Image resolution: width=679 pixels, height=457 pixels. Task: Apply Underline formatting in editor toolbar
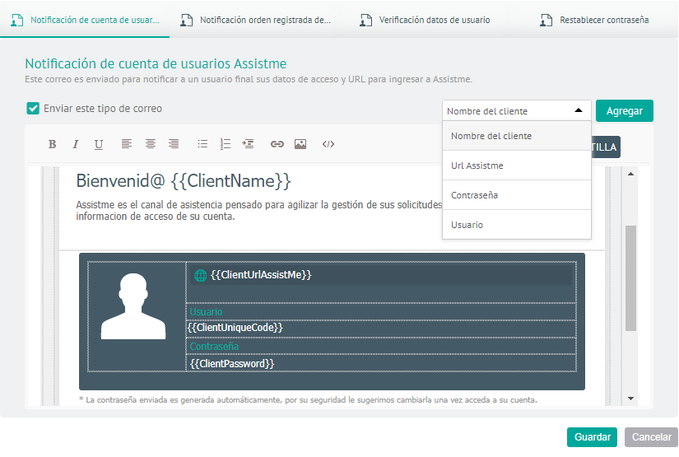[99, 144]
